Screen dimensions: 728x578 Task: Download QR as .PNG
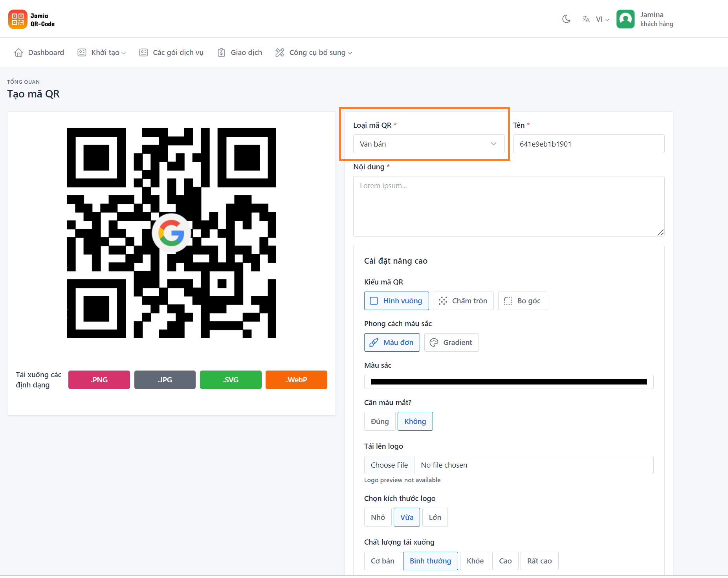point(99,380)
